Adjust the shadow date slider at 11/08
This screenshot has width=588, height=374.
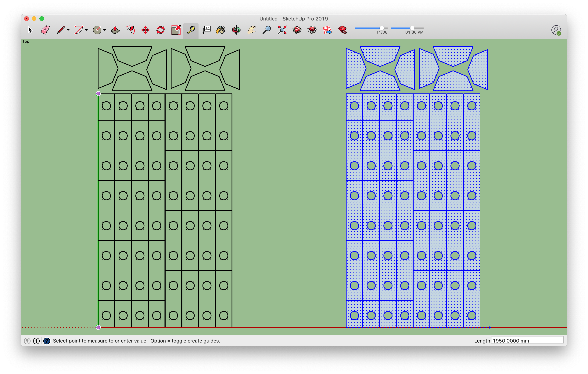[382, 28]
